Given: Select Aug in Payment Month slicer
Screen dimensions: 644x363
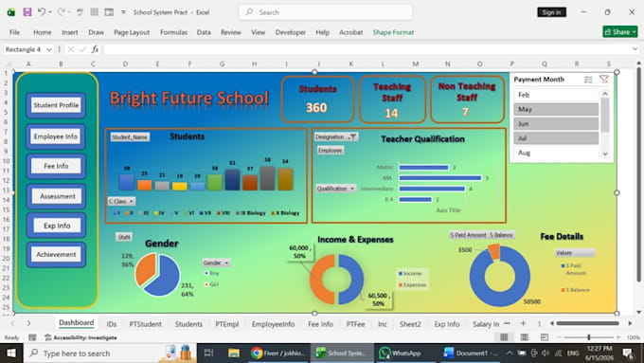Looking at the screenshot, I should click(556, 153).
